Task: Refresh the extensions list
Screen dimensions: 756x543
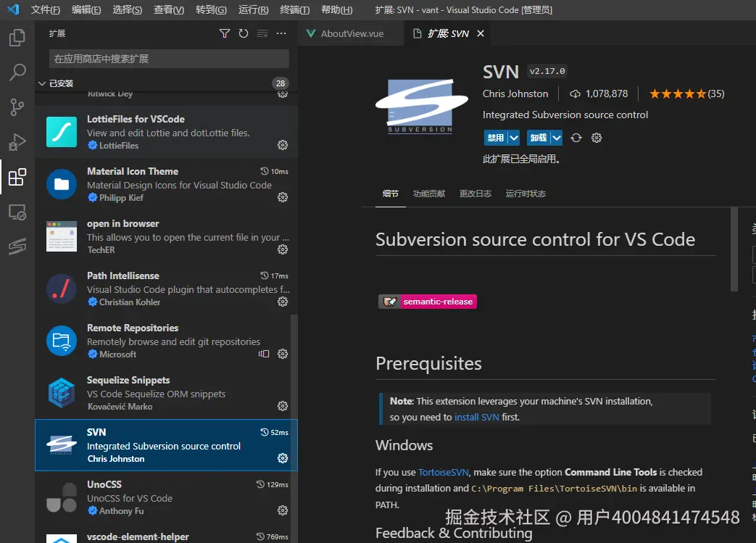Action: tap(244, 33)
